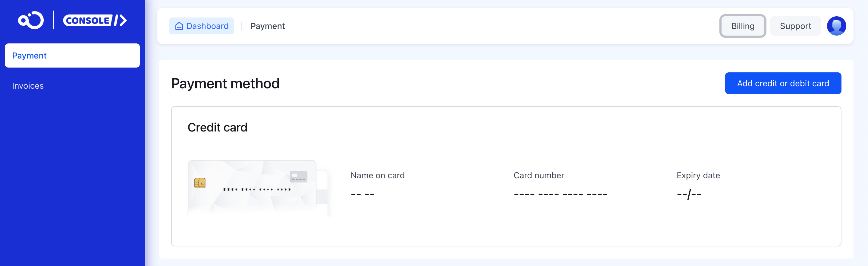
Task: Click the CONSOLE wordmark logo
Action: coord(95,20)
